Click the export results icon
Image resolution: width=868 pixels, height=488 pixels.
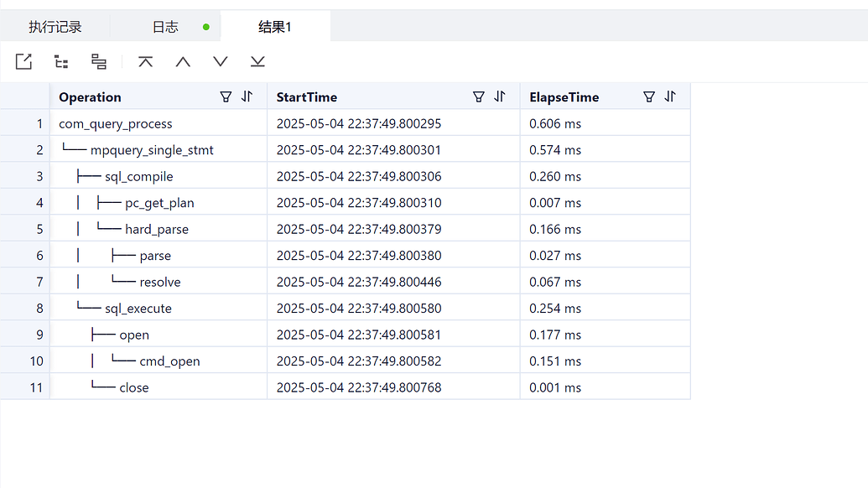coord(23,61)
